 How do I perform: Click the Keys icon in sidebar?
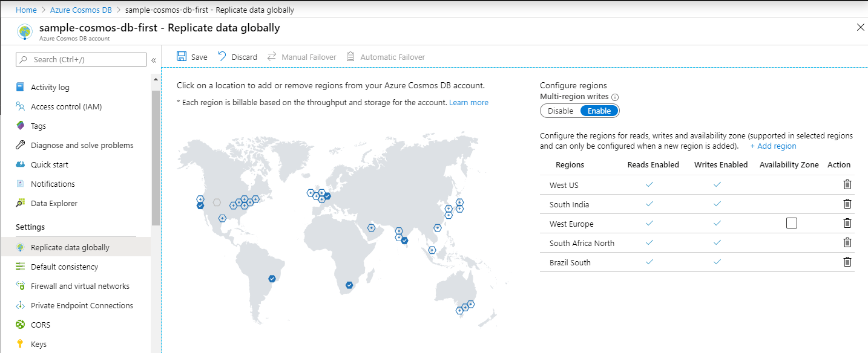click(20, 344)
